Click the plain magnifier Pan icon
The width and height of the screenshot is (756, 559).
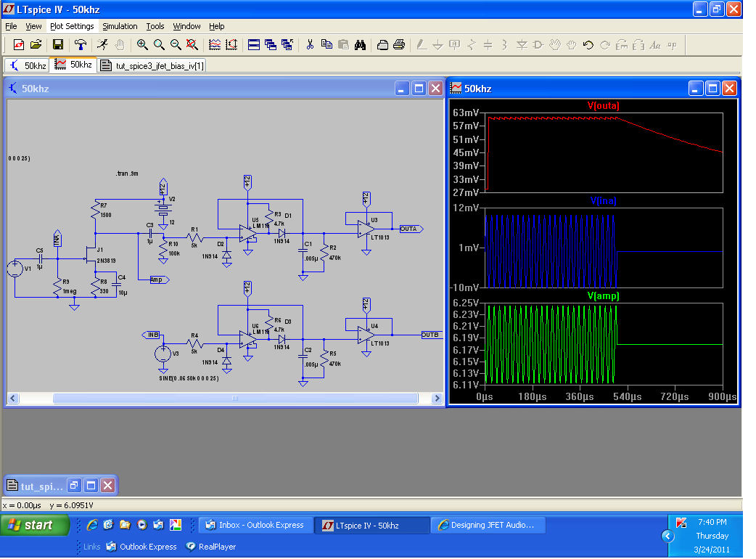[x=159, y=45]
